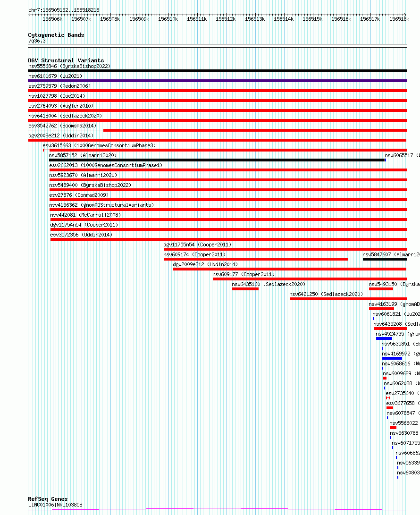The image size is (420, 515).
Task: Click dgv11754n54 (Cooper2011) label
Action: [84, 225]
